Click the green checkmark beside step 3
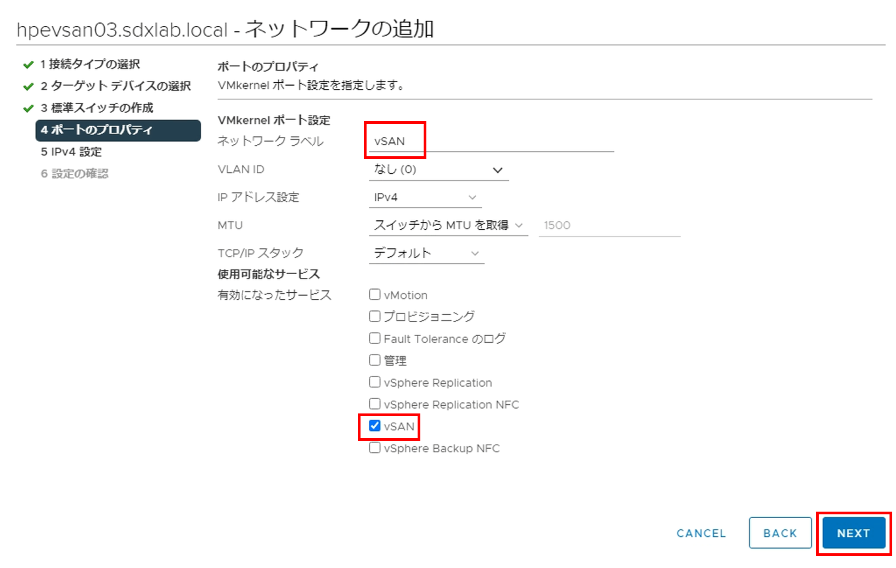The width and height of the screenshot is (896, 568). point(29,108)
